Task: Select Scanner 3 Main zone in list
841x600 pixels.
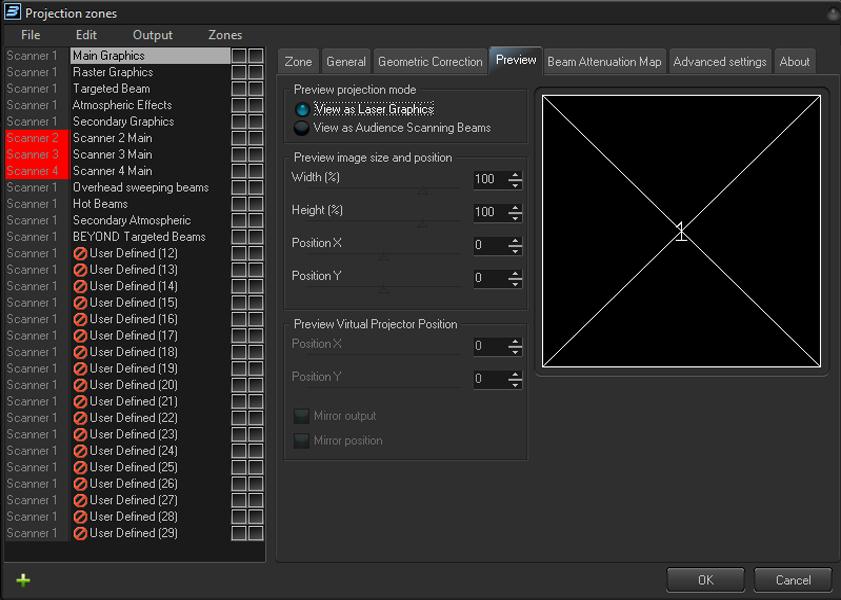Action: [112, 154]
